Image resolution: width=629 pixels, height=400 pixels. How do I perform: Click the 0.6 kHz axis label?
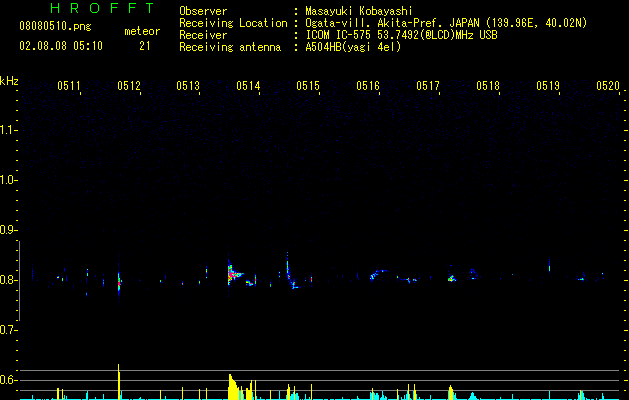pyautogui.click(x=8, y=380)
